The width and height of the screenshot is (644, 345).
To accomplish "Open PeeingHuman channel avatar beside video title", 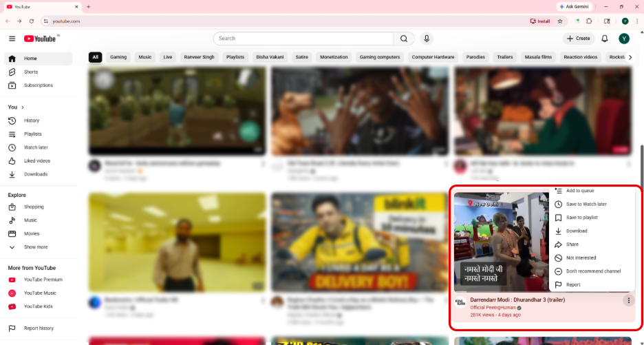I will point(460,302).
